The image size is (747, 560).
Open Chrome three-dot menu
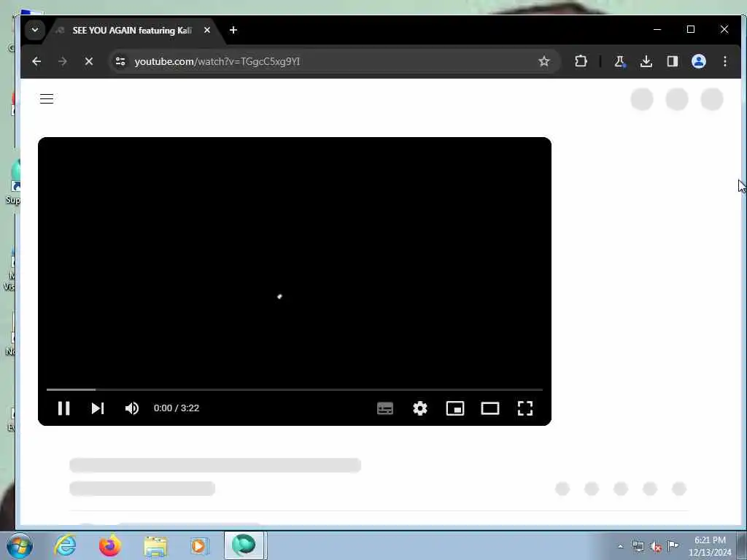tap(725, 61)
